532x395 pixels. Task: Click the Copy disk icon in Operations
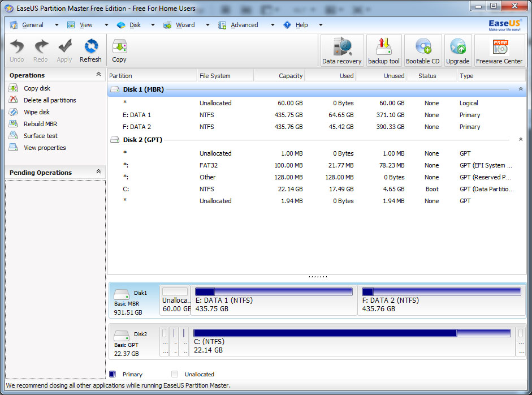(13, 88)
